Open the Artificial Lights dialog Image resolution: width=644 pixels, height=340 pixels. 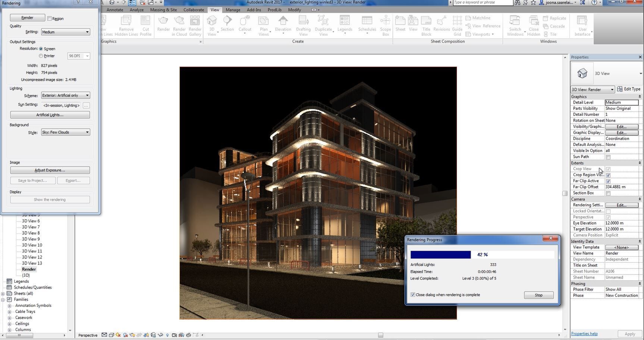point(50,114)
